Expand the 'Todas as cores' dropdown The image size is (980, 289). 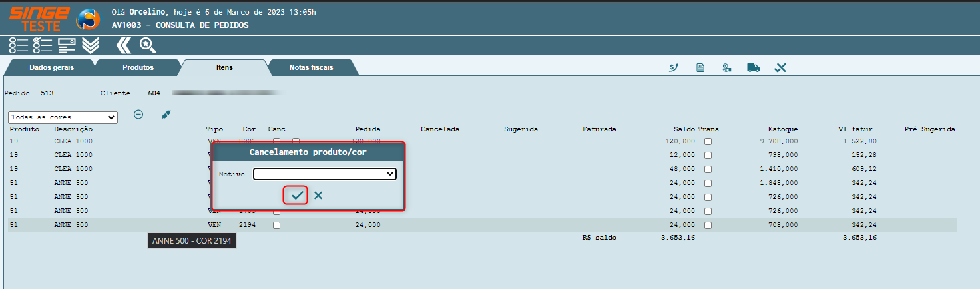63,117
